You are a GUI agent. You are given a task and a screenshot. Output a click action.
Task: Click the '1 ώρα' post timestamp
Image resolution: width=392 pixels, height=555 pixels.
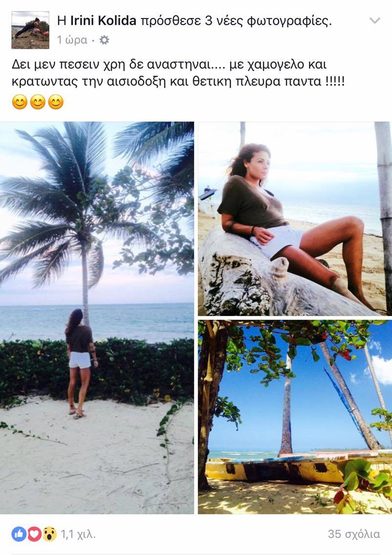(x=72, y=40)
